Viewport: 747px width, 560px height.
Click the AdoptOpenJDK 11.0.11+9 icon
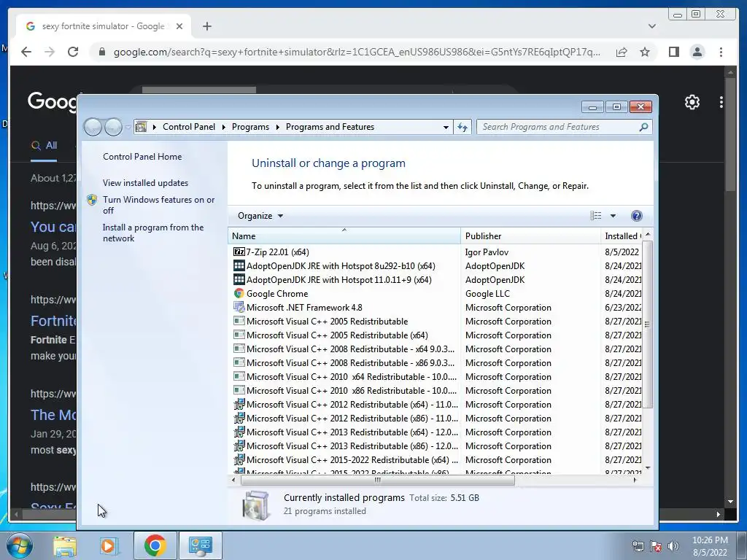tap(239, 279)
